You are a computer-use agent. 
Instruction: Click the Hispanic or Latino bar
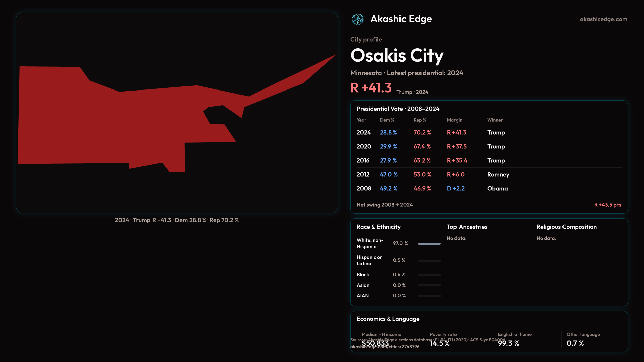pos(429,261)
